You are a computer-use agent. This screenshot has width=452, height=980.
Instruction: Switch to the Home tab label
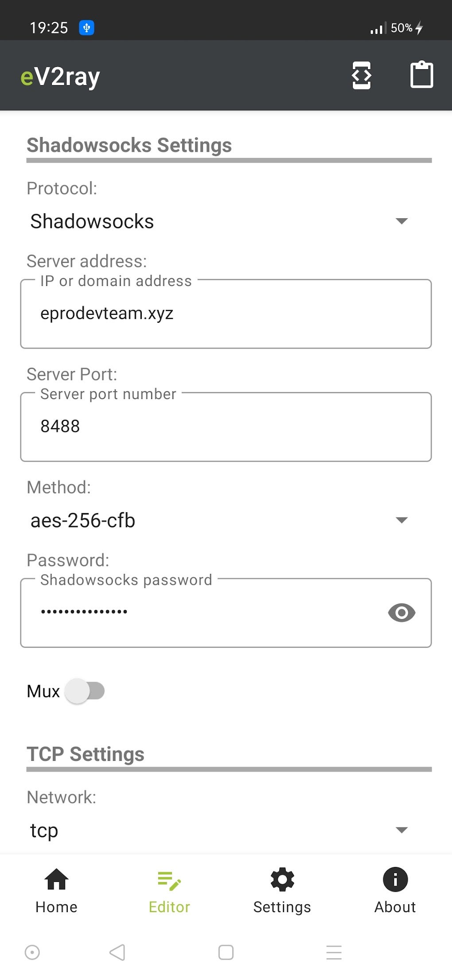pyautogui.click(x=56, y=907)
